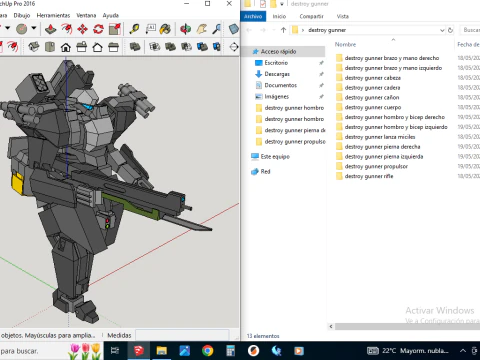The image size is (480, 360).
Task: Switch to Front view
Action: 66,47
